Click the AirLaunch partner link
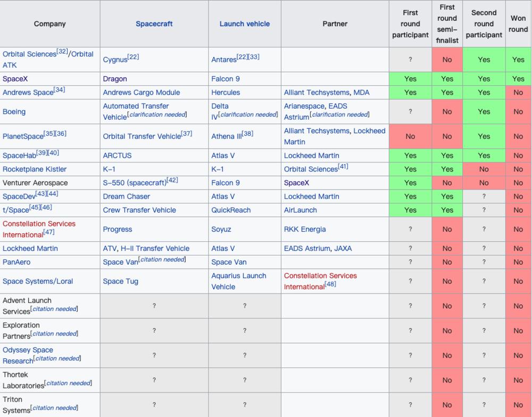This screenshot has width=532, height=417. pos(300,210)
